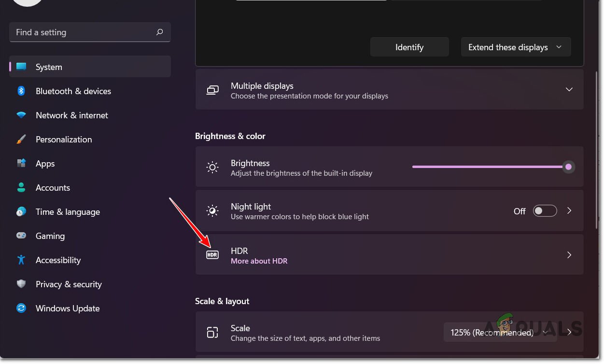Open the More about HDR link
The image size is (604, 364).
pos(259,261)
